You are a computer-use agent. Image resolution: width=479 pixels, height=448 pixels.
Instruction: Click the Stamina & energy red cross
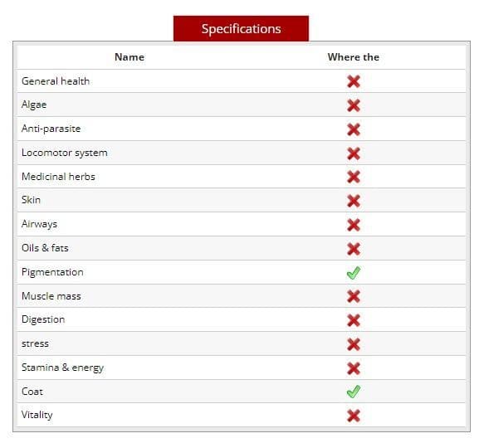tap(354, 368)
